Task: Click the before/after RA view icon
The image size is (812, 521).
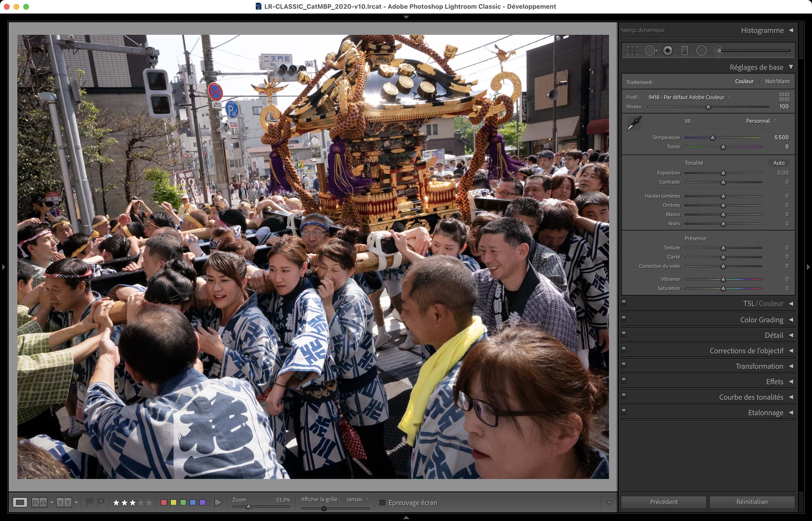Action: pos(39,502)
